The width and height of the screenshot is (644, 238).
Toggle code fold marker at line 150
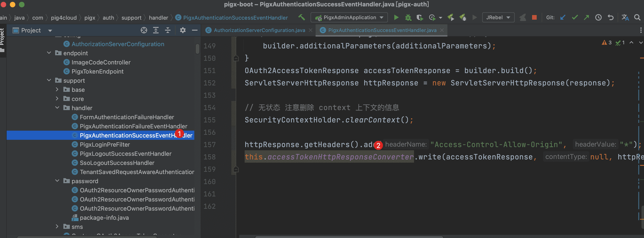click(236, 58)
